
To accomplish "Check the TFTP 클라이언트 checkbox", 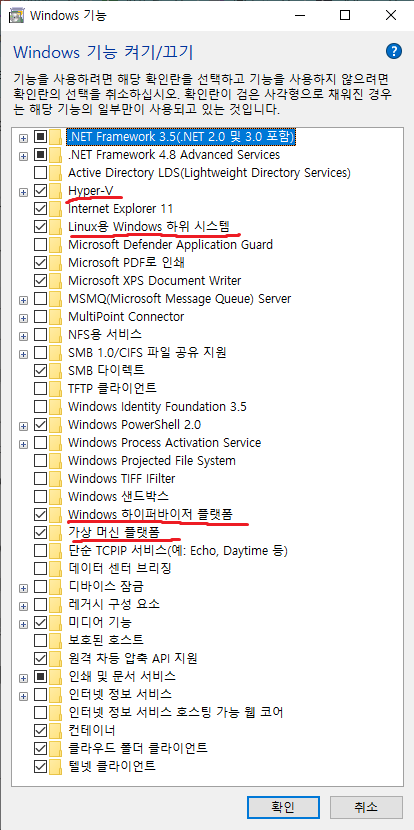I will [x=40, y=389].
